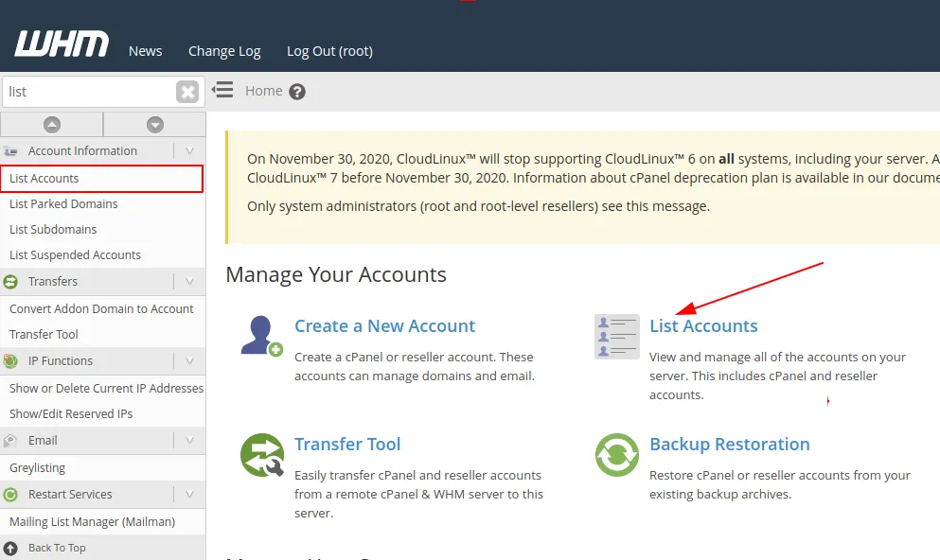
Task: Click the Account Information section icon
Action: tap(10, 151)
